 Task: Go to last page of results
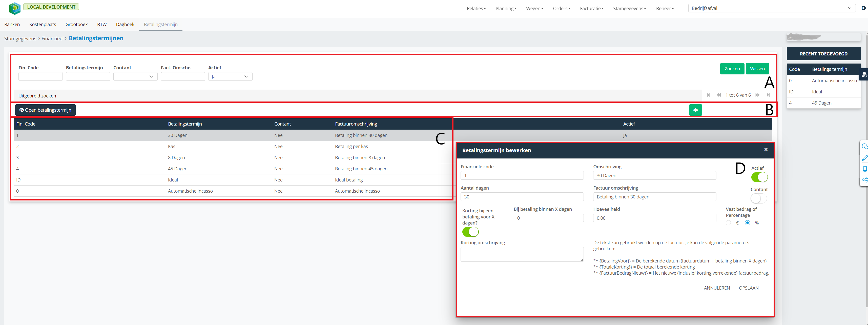(x=768, y=95)
